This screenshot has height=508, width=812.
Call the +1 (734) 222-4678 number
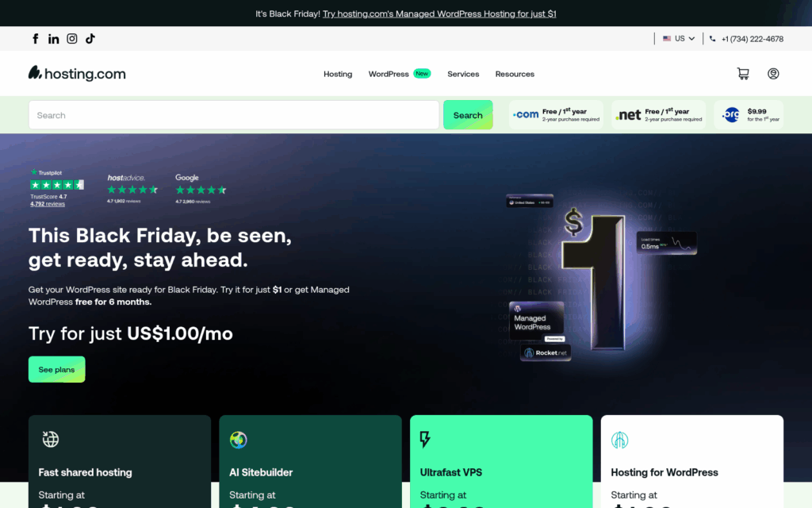point(752,39)
